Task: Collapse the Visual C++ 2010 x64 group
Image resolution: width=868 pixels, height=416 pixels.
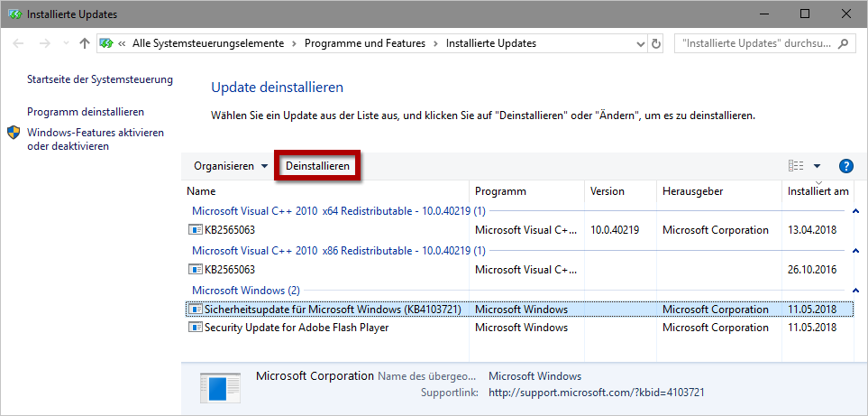Action: (x=854, y=211)
